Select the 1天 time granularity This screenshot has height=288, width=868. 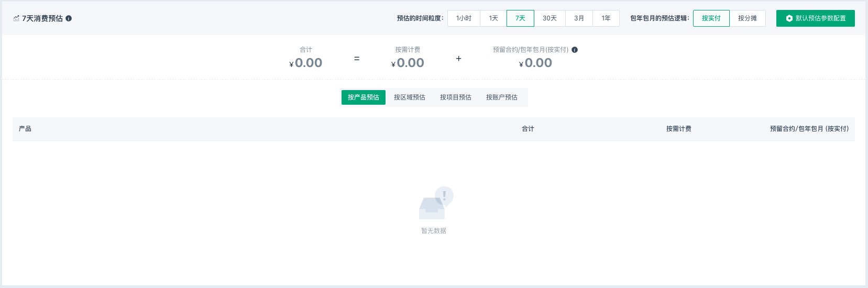point(493,18)
